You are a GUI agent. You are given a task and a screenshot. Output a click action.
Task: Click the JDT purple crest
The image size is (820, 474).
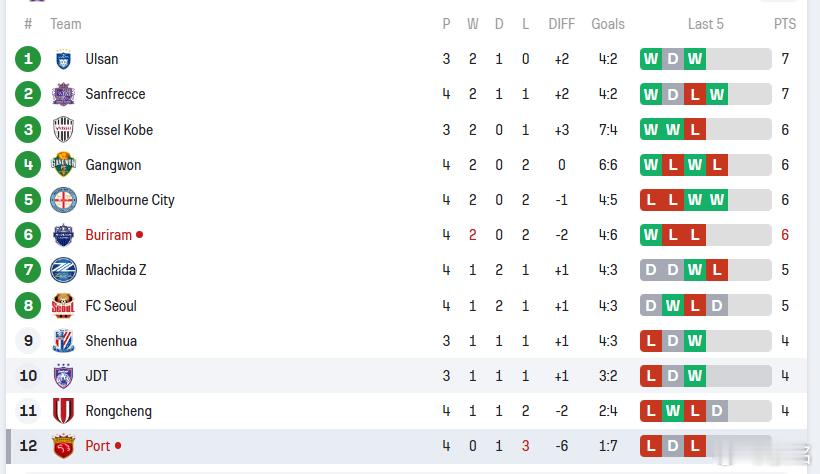(63, 376)
